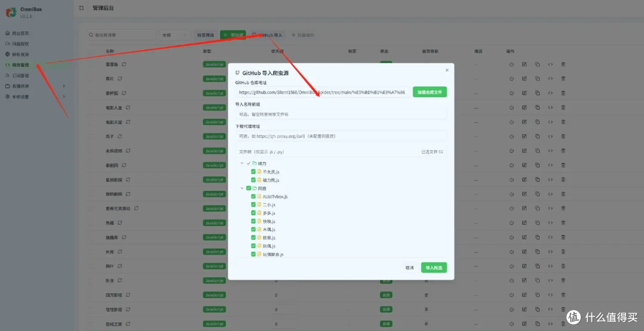Toggle 多多.js checkbox
This screenshot has height=331, width=644.
point(253,213)
